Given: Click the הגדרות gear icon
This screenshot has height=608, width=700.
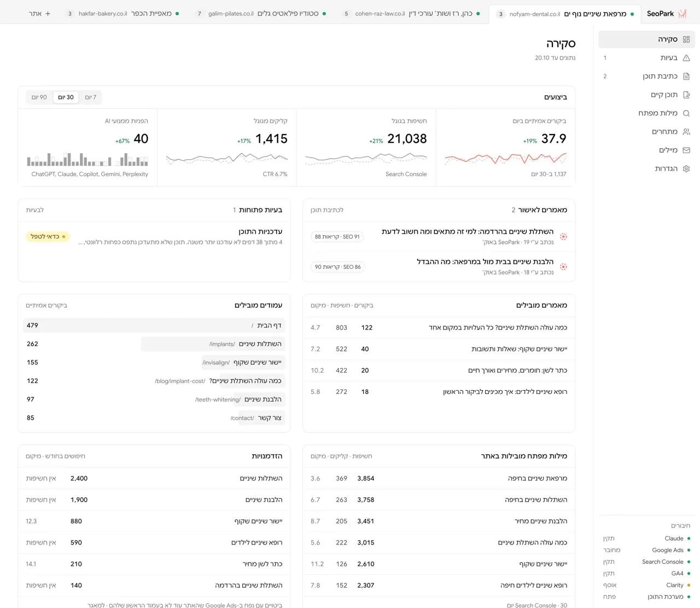Looking at the screenshot, I should (x=686, y=169).
